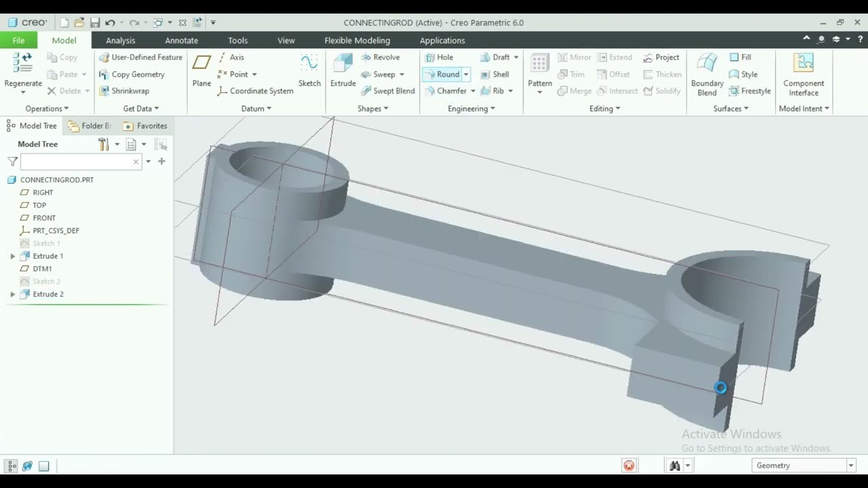
Task: Open the Sketch tool
Action: click(309, 70)
